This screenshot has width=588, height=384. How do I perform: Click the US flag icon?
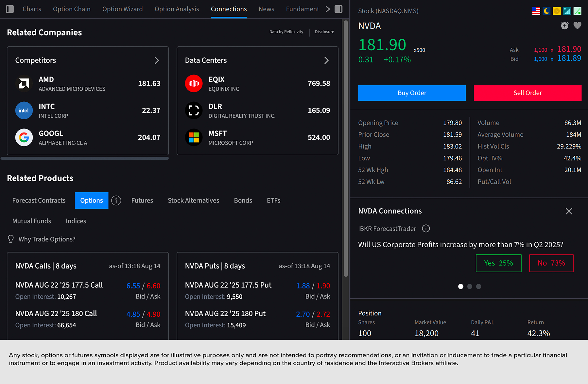pos(536,11)
